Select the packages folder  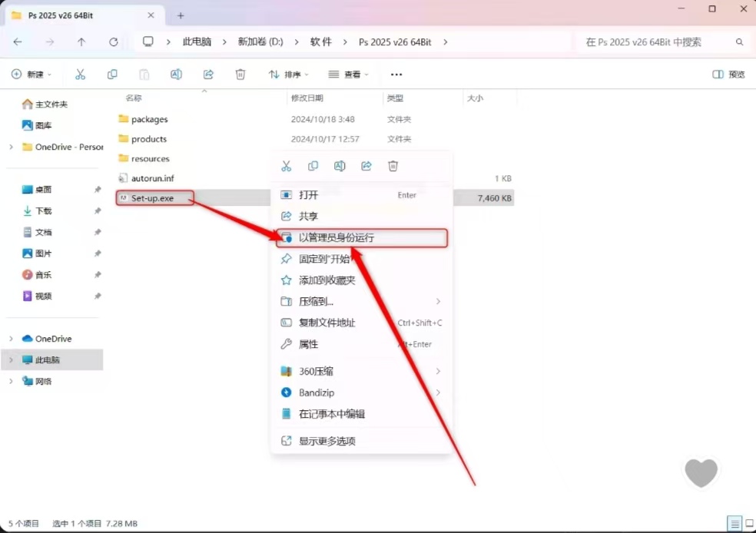pos(150,119)
